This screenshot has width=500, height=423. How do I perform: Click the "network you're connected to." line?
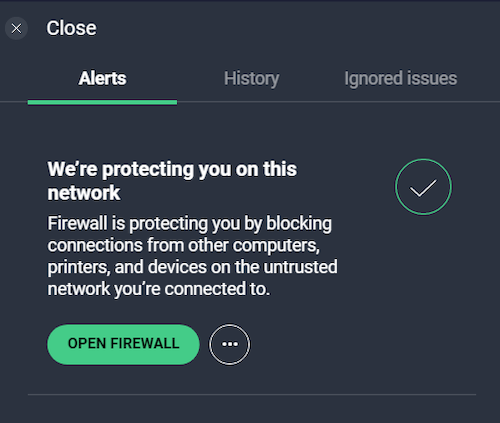point(159,289)
